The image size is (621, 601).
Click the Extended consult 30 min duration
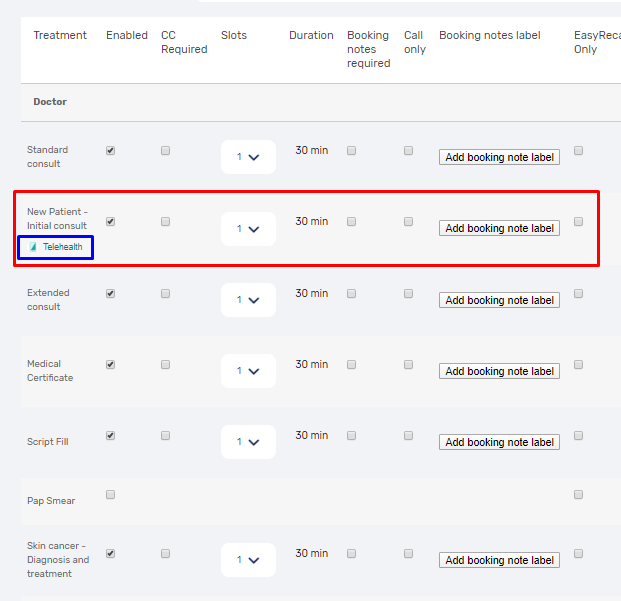tap(311, 294)
